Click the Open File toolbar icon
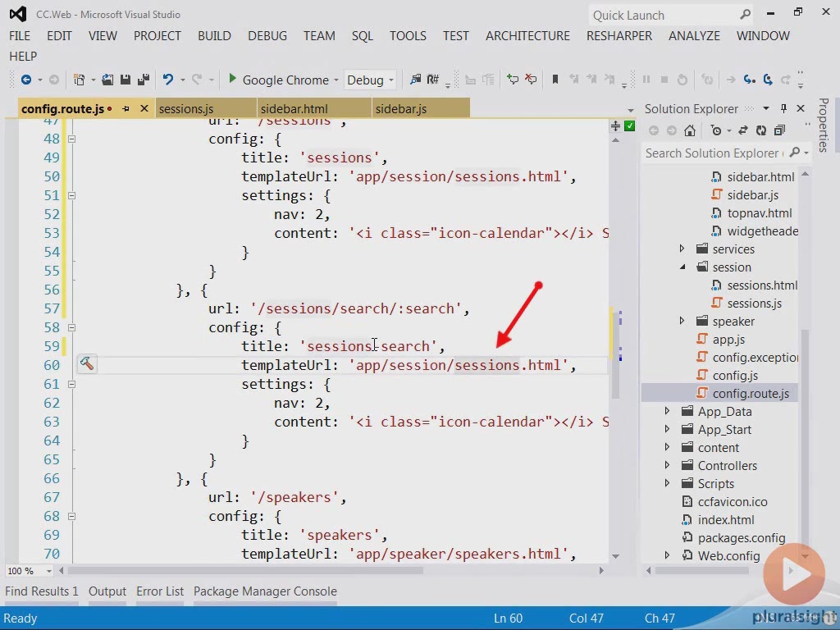Image resolution: width=840 pixels, height=630 pixels. coord(107,80)
